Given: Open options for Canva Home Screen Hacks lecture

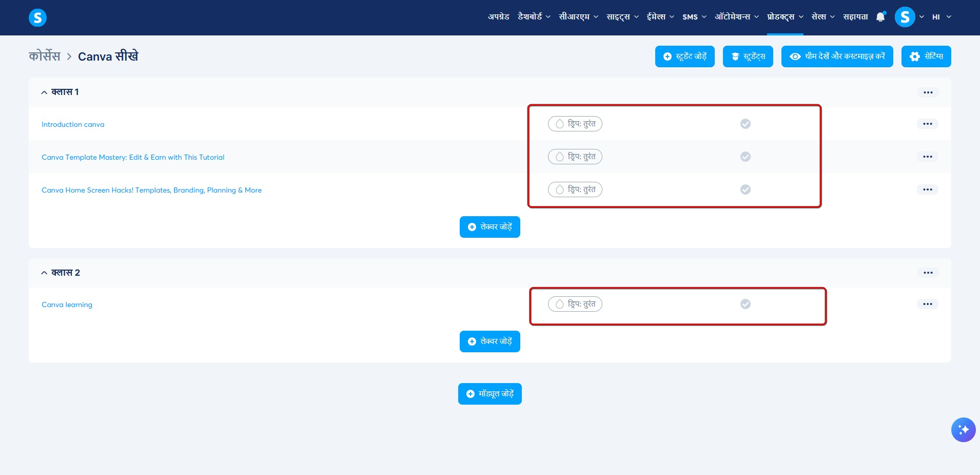Looking at the screenshot, I should 927,189.
